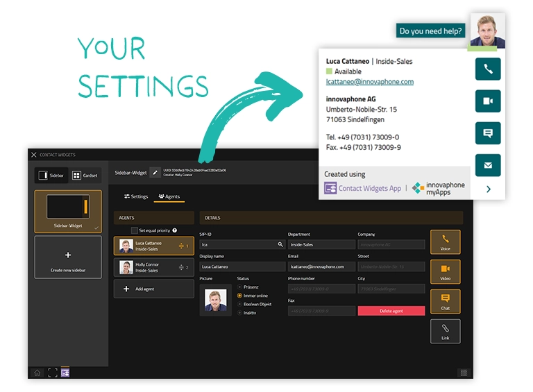Click the DETAILS panel header
Screen dimensions: 533x392
pyautogui.click(x=331, y=218)
